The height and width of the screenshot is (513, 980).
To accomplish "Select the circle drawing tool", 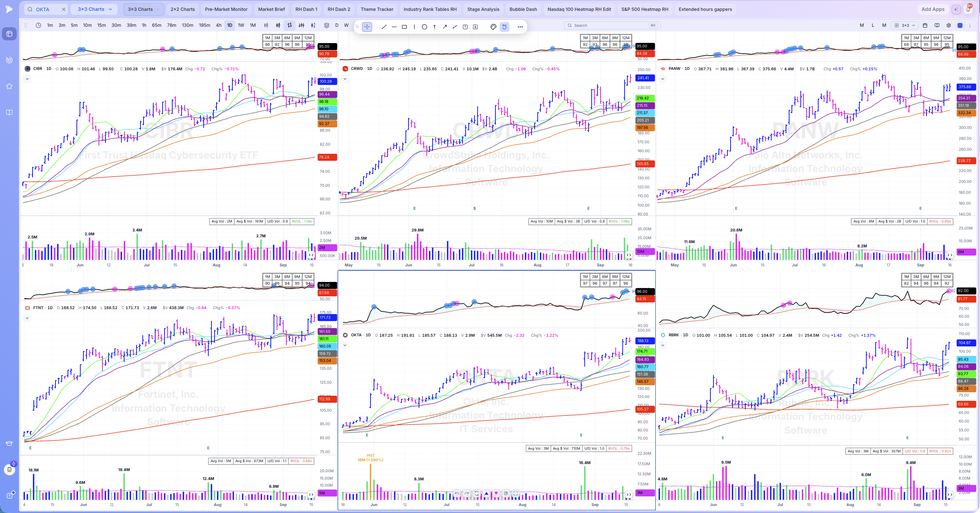I will tap(424, 27).
